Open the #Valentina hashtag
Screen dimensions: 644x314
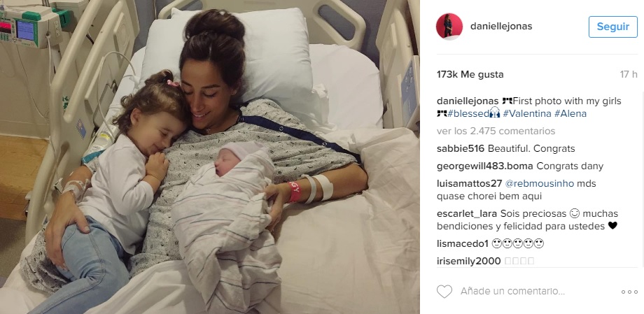coord(527,114)
